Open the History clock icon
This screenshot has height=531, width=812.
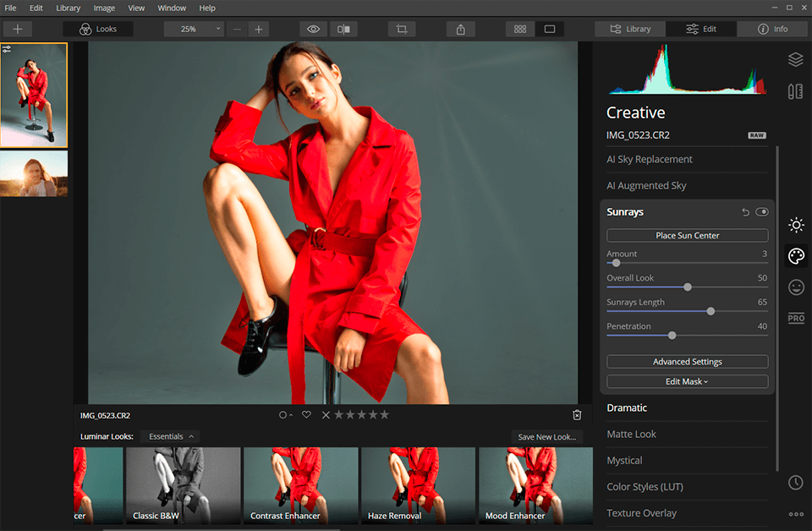[x=795, y=483]
